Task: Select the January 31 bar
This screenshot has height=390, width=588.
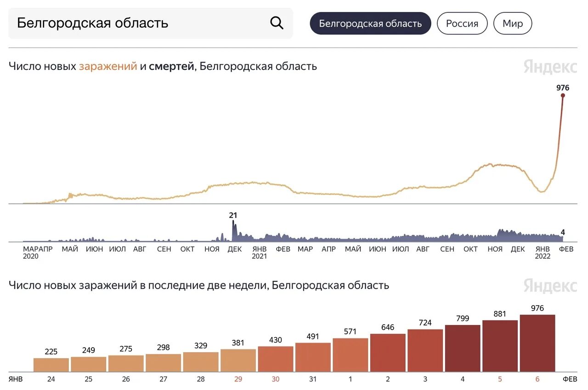Action: pyautogui.click(x=313, y=357)
